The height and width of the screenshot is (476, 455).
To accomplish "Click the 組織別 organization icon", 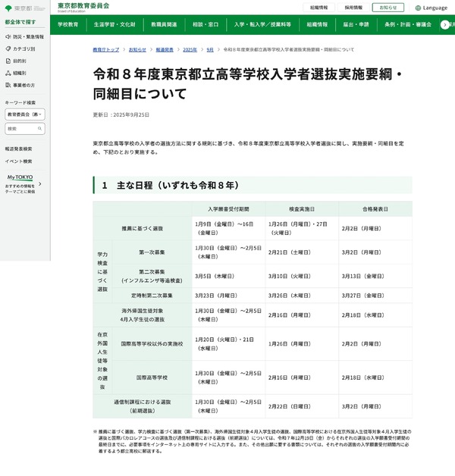I will coord(8,73).
